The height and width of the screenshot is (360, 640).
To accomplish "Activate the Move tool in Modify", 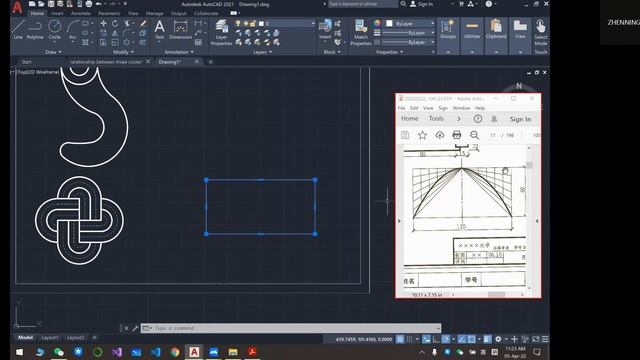I will click(x=104, y=24).
